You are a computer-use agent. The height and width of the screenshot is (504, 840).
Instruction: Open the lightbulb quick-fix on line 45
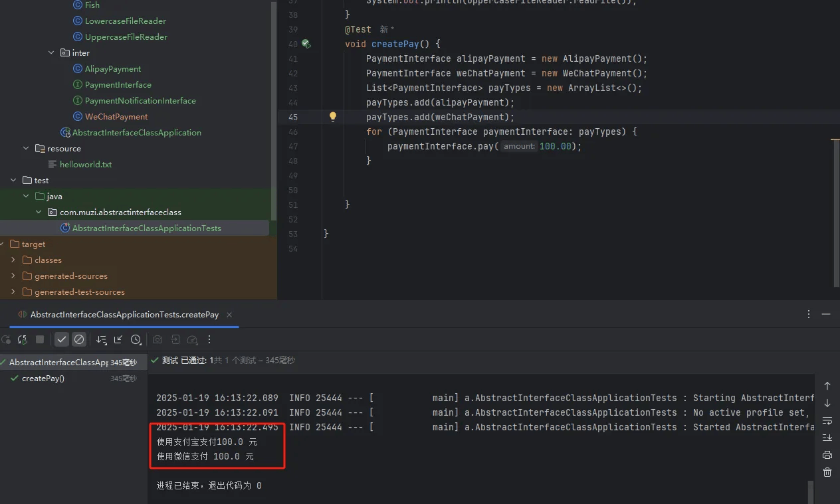click(x=333, y=117)
